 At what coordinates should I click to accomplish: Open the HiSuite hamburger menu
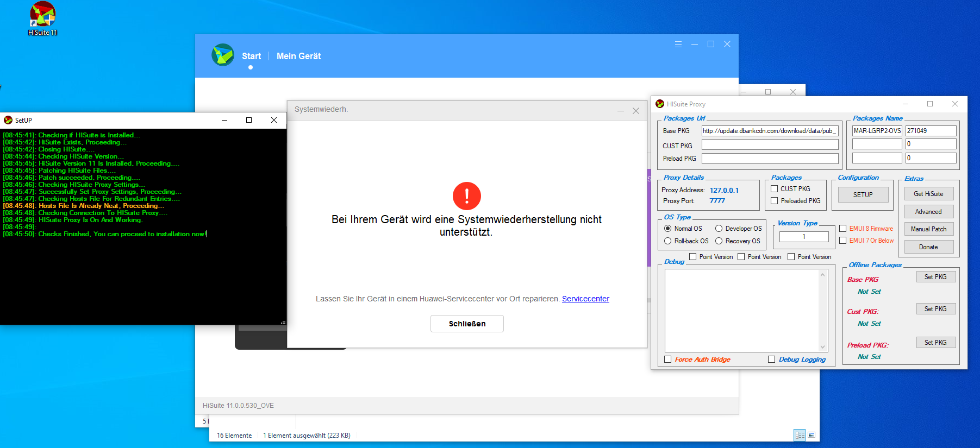point(678,45)
